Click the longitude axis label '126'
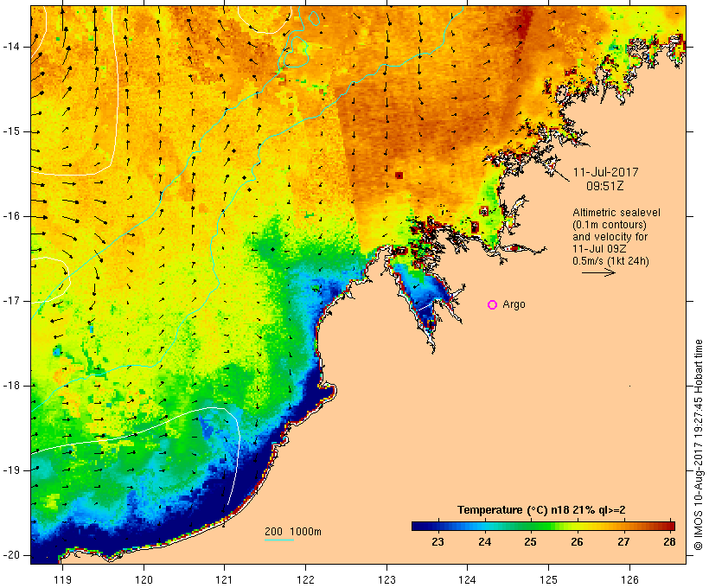This screenshot has width=709, height=588. pos(629,579)
